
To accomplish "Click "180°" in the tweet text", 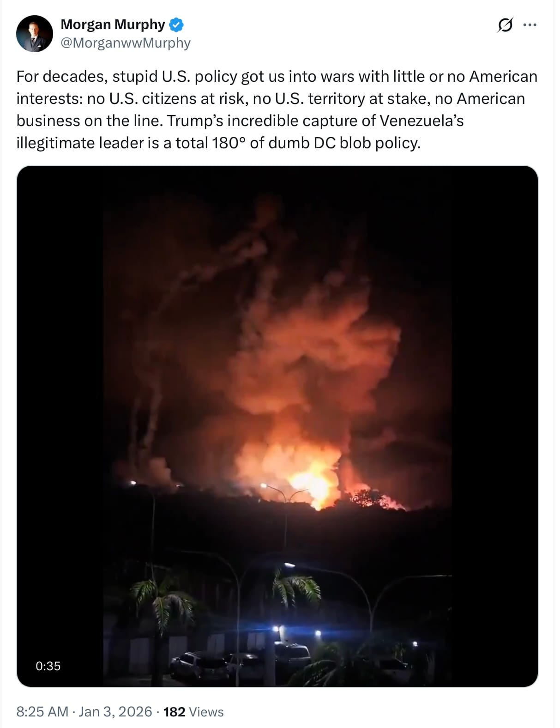I will 229,143.
